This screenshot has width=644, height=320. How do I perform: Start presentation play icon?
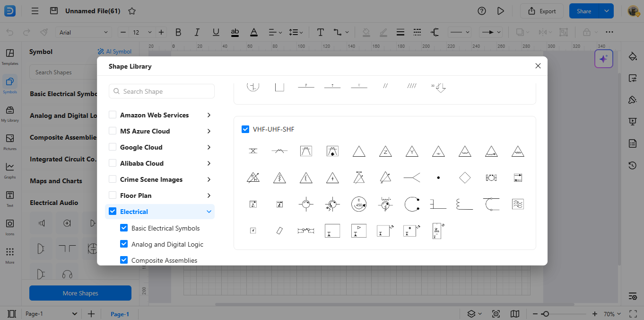[x=501, y=11]
